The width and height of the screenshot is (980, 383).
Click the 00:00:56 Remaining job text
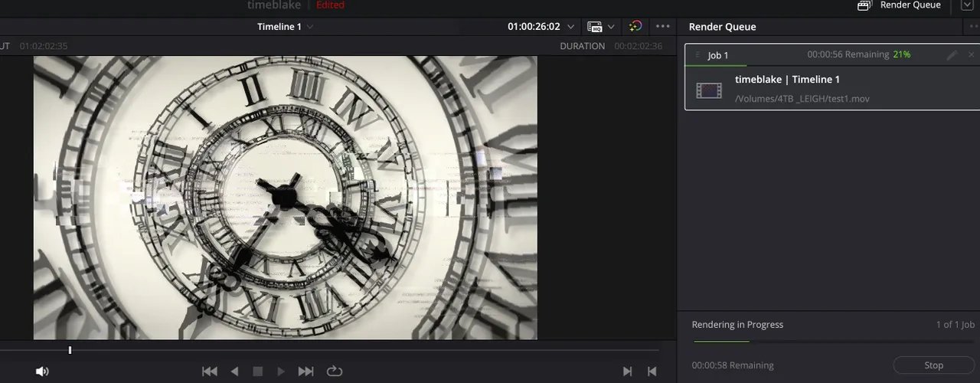848,55
